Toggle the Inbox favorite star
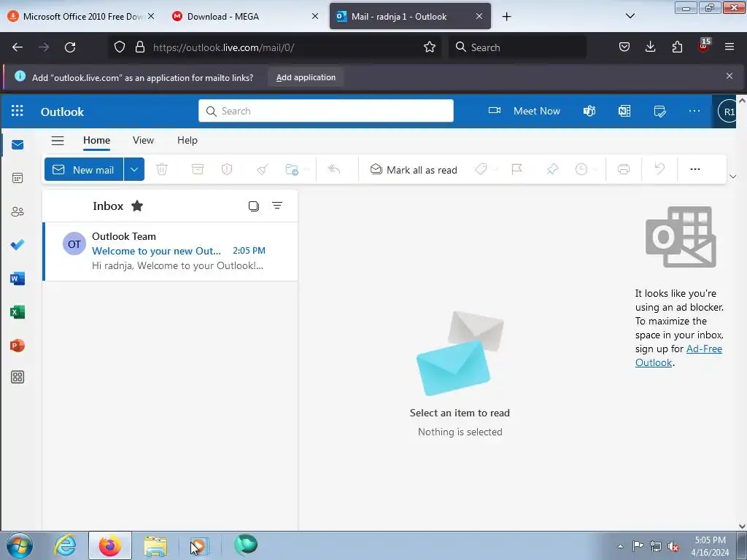 (x=137, y=206)
